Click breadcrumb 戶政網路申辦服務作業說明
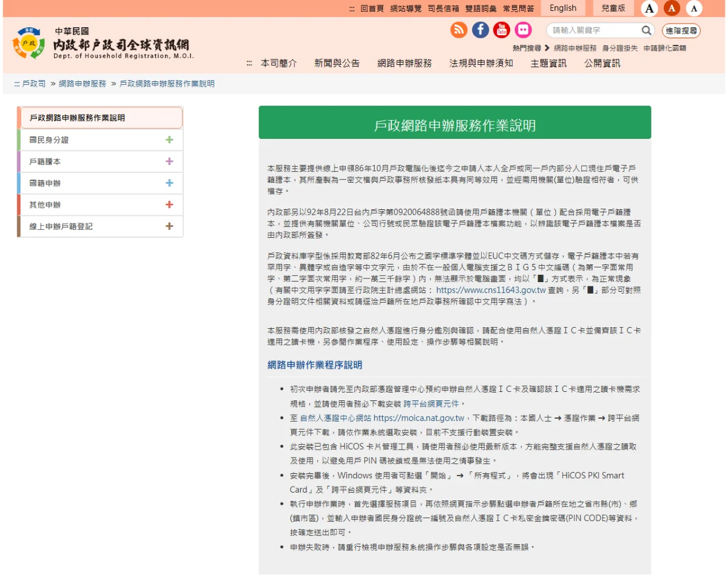The height and width of the screenshot is (580, 728). 167,84
